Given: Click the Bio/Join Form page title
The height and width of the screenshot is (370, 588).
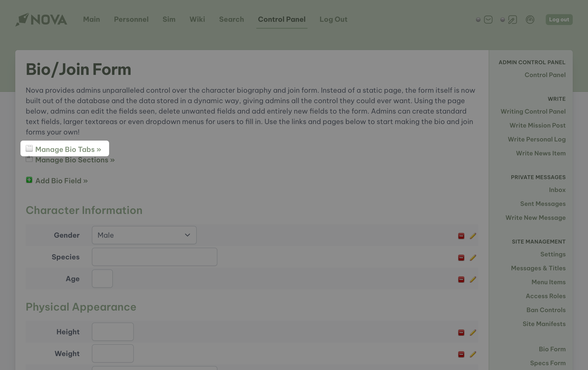Looking at the screenshot, I should tap(78, 69).
